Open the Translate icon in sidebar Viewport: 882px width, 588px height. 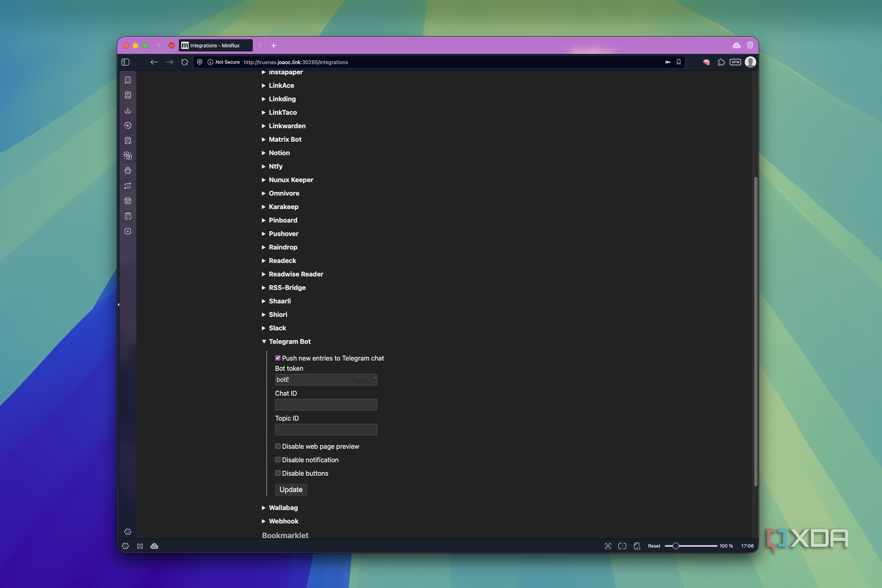coord(128,156)
